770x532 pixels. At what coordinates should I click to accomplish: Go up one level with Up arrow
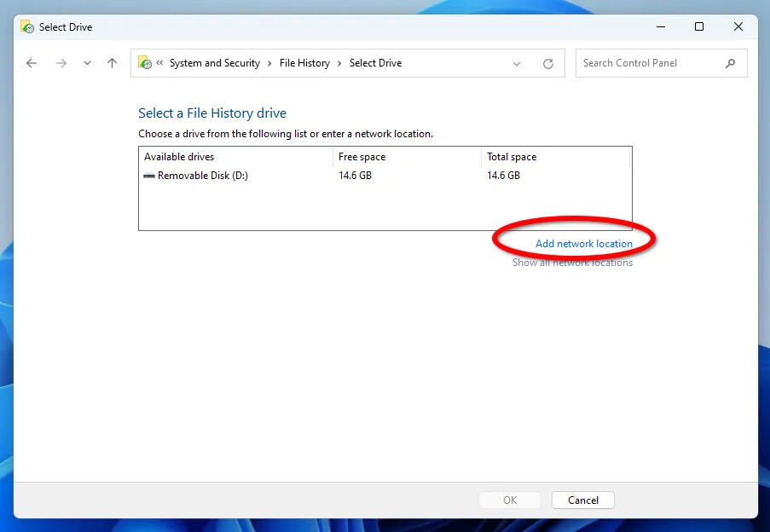[112, 63]
